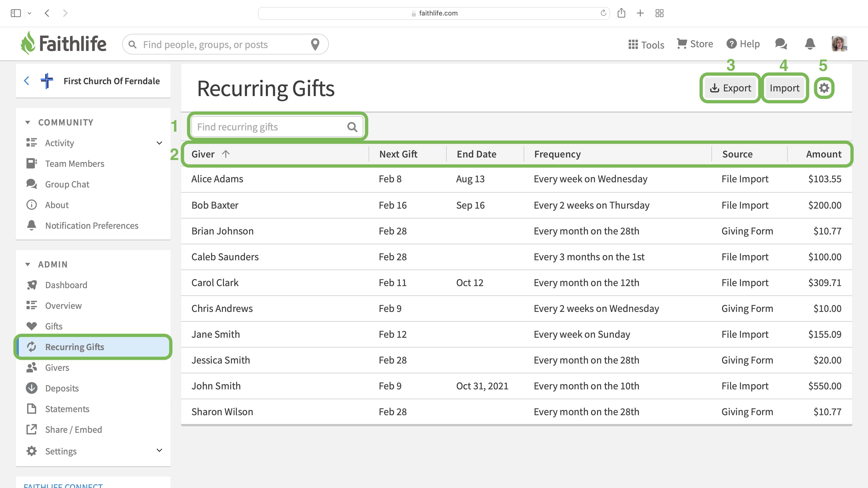
Task: Click the gear settings icon for Recurring Gifts
Action: tap(824, 88)
